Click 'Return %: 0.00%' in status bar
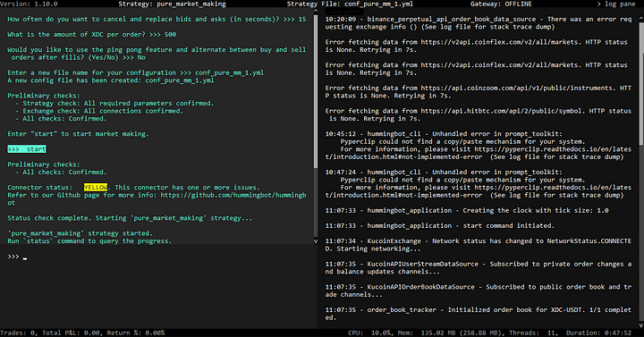 pyautogui.click(x=136, y=333)
